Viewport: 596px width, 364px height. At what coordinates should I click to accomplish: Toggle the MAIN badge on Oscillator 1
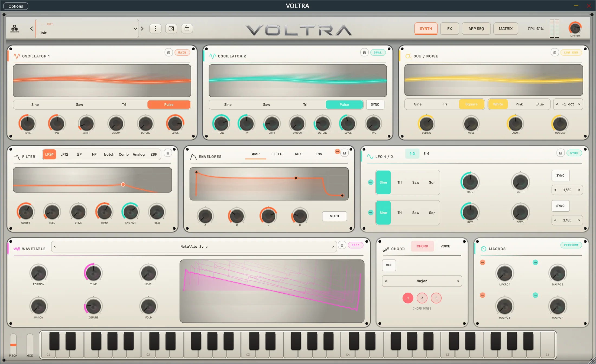pos(182,53)
